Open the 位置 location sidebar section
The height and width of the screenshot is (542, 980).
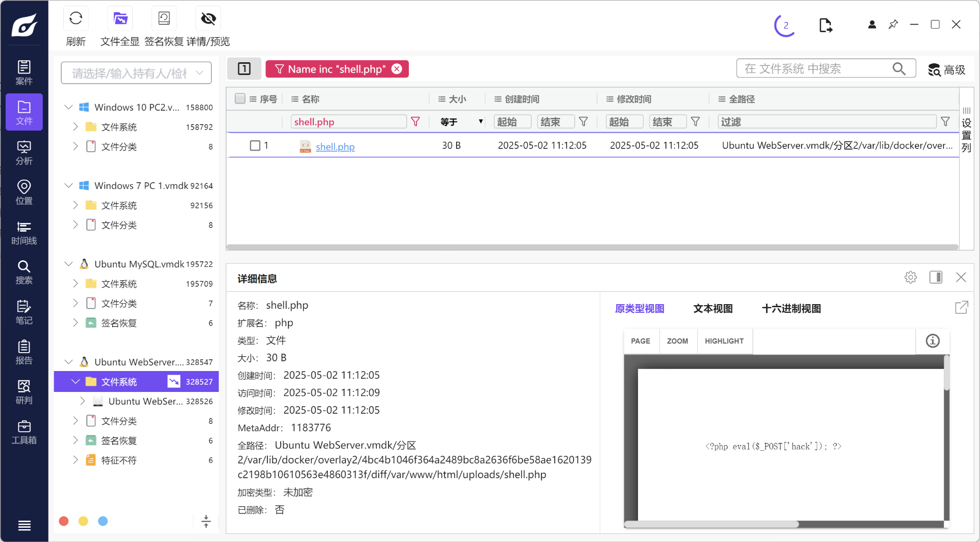pyautogui.click(x=24, y=192)
